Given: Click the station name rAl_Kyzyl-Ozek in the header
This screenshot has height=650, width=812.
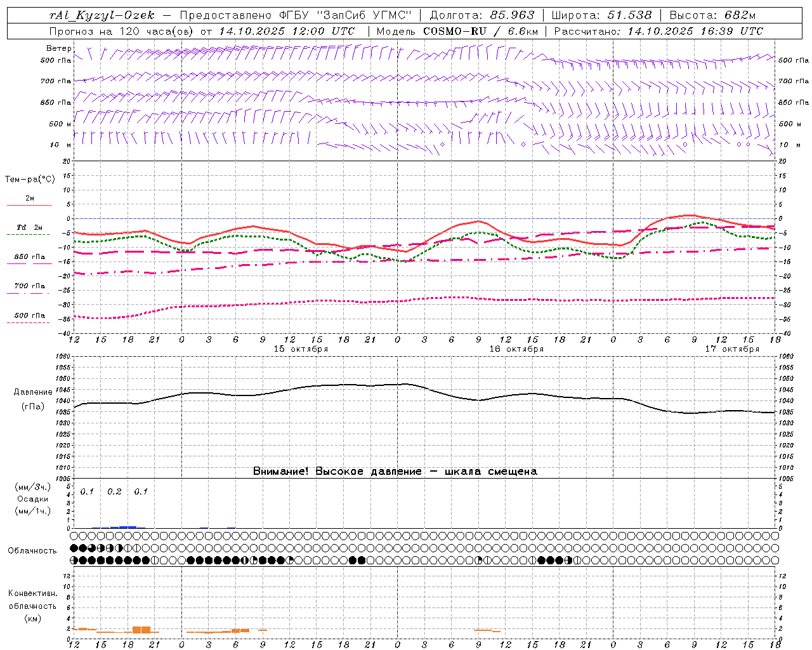Looking at the screenshot, I should click(101, 15).
